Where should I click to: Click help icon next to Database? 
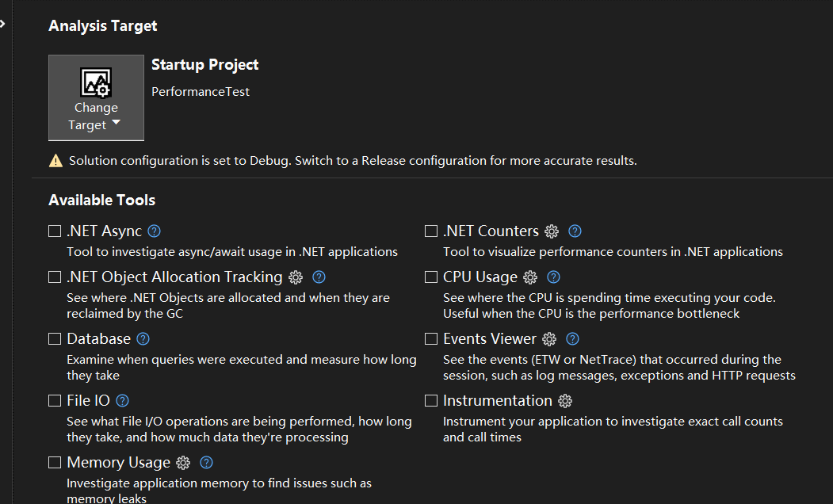(143, 339)
